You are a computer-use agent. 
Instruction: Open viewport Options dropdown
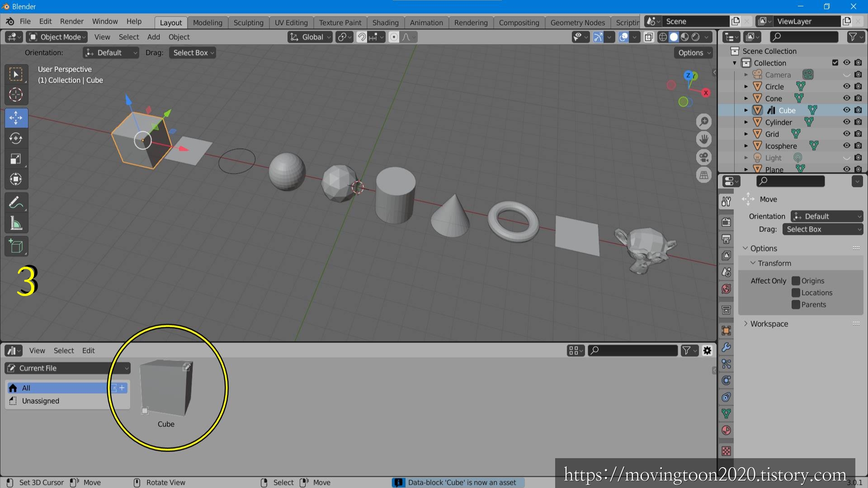click(x=693, y=53)
